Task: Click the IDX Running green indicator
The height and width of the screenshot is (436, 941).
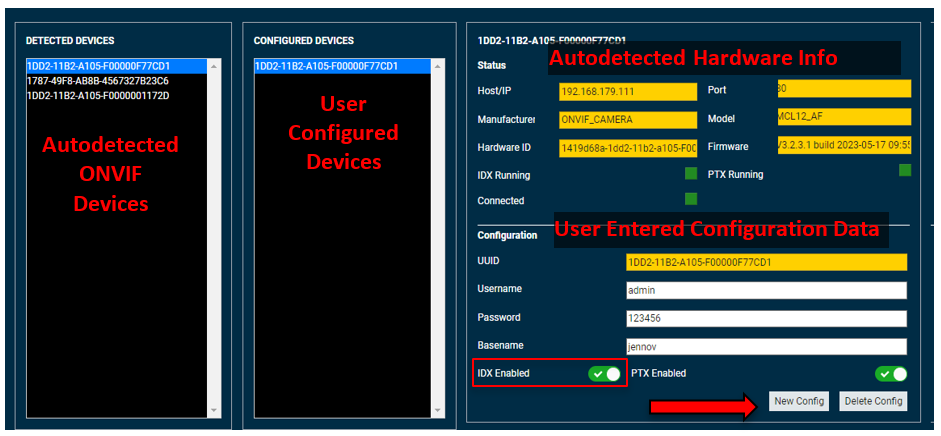Action: coord(690,174)
